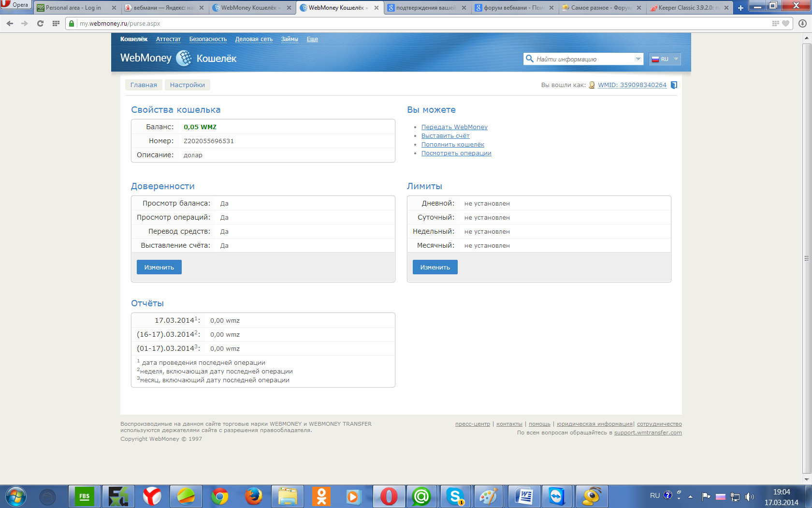The image size is (812, 508).
Task: Click 'Передать WebMoney' link
Action: click(454, 127)
